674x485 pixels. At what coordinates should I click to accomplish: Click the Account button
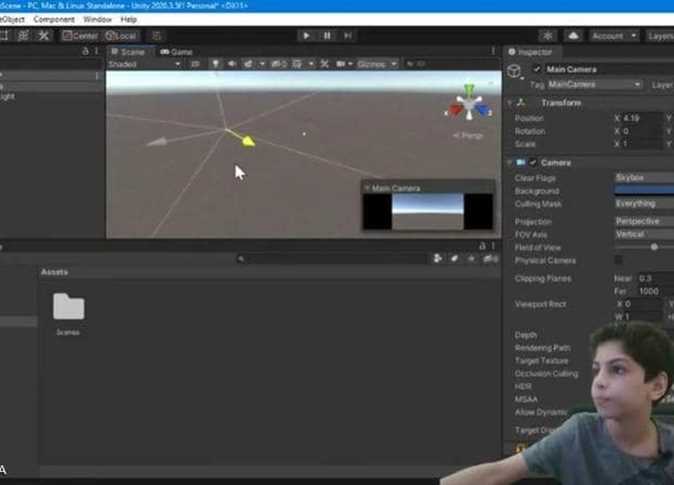click(613, 36)
